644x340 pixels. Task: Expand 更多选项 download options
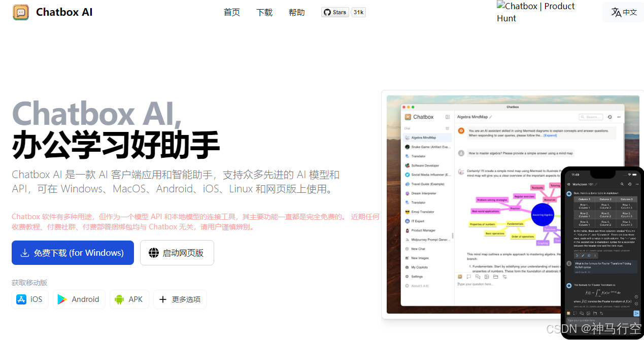point(180,299)
